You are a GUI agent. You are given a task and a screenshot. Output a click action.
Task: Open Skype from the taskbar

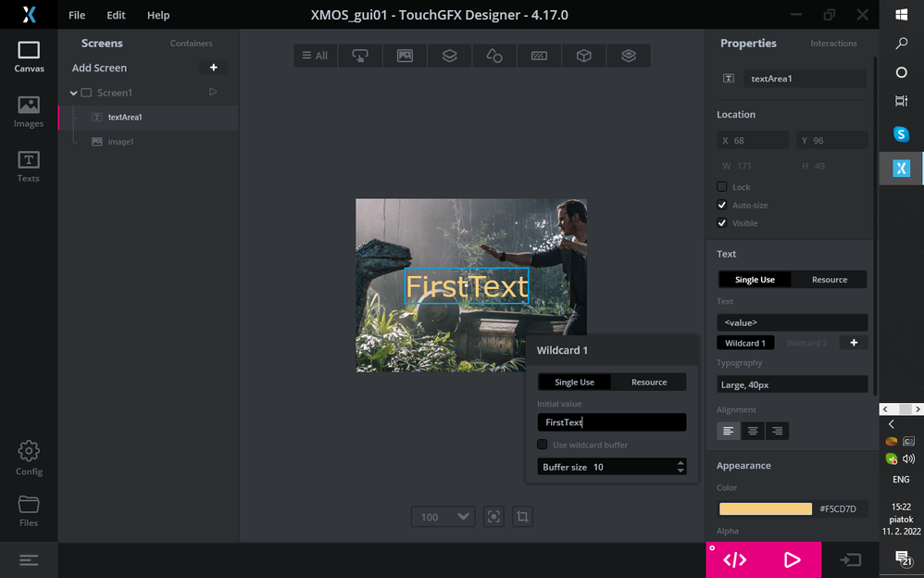901,134
